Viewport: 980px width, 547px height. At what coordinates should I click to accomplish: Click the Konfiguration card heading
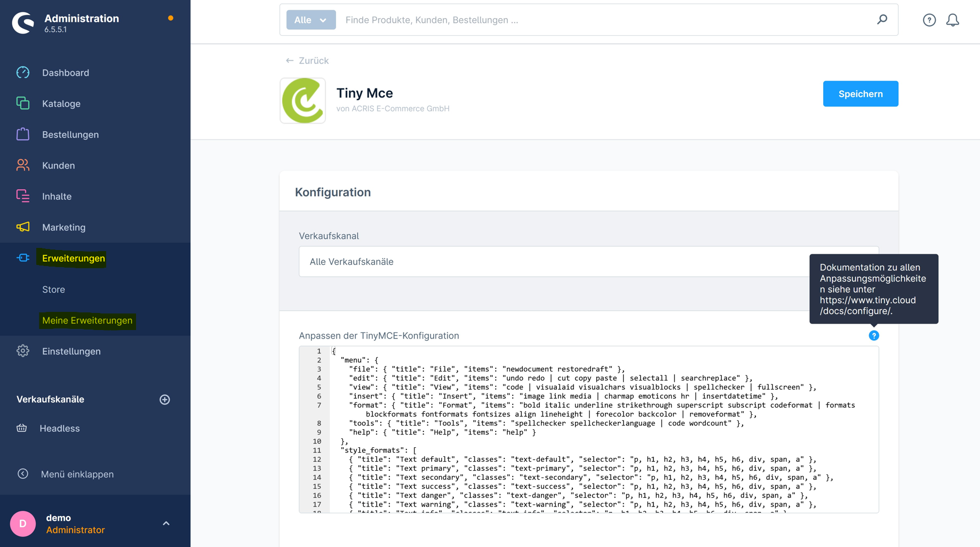click(333, 192)
